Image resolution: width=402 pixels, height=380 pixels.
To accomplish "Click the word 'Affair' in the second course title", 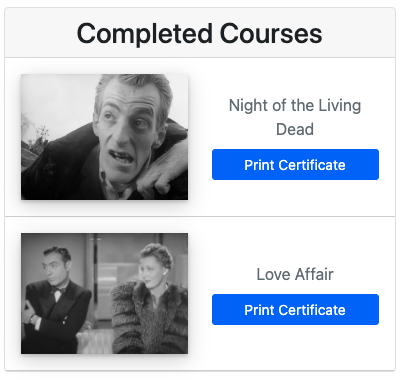I will pos(314,274).
